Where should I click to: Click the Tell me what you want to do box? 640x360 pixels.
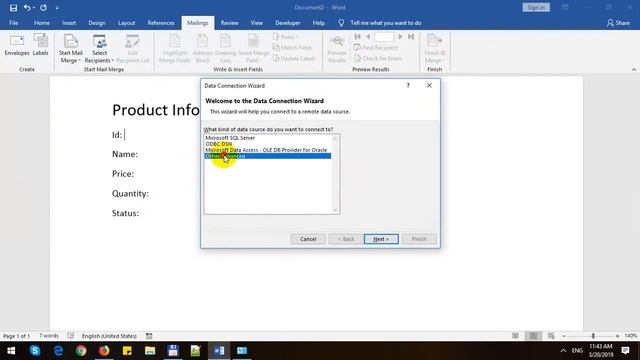pyautogui.click(x=385, y=23)
